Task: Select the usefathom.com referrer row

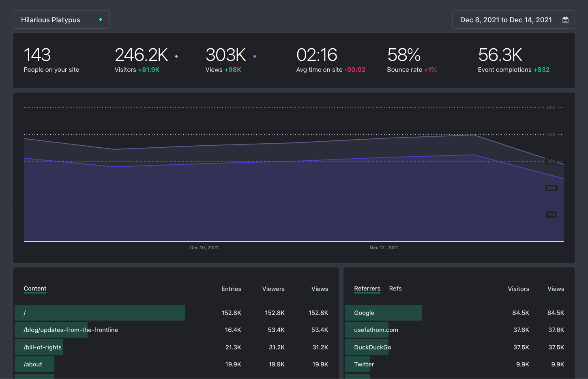Action: [376, 330]
